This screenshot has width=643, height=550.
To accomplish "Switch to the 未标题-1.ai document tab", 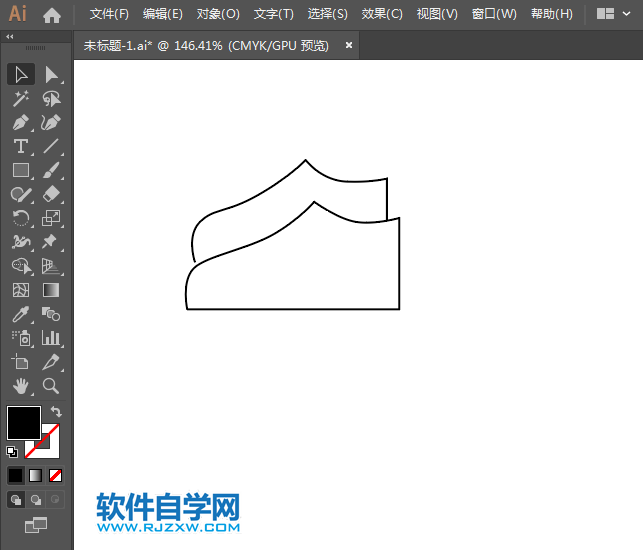I will (206, 46).
